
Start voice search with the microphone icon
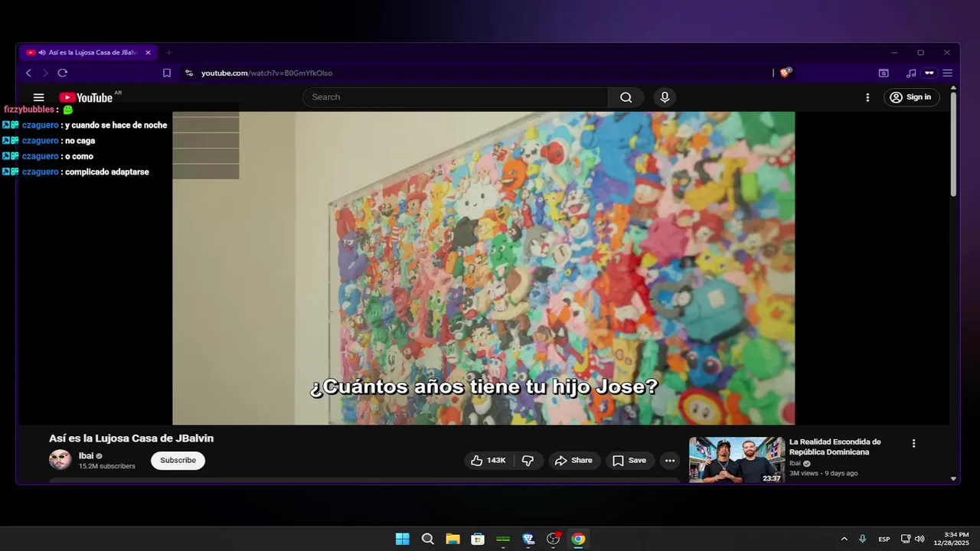point(665,97)
